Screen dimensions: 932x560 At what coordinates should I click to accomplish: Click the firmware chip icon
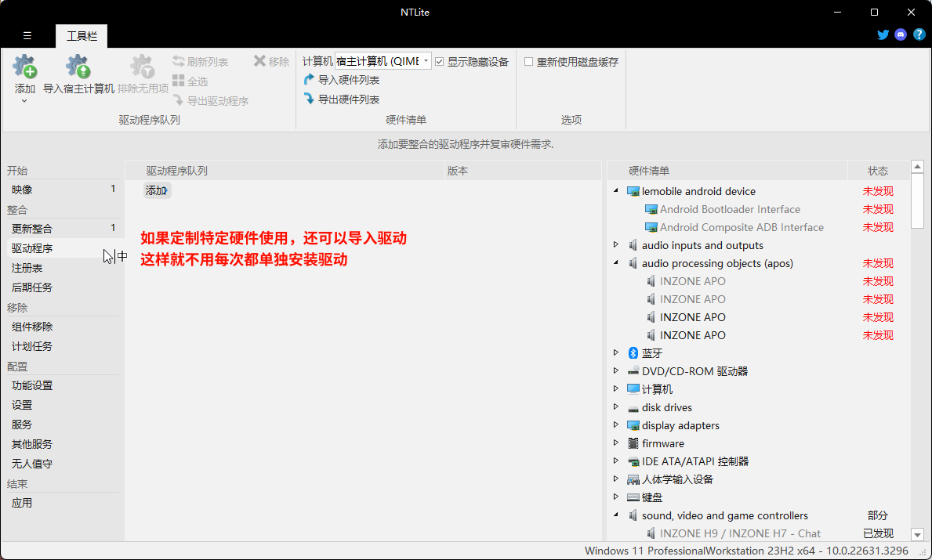[633, 443]
